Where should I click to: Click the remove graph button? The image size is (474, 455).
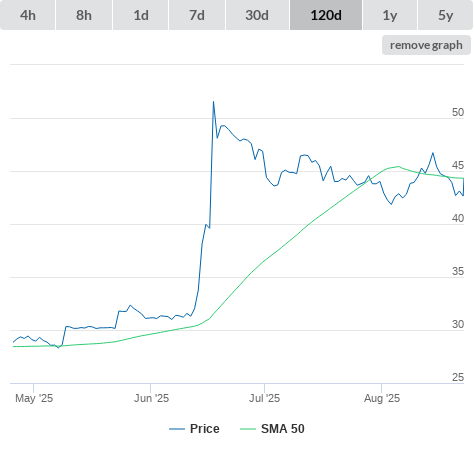point(426,45)
